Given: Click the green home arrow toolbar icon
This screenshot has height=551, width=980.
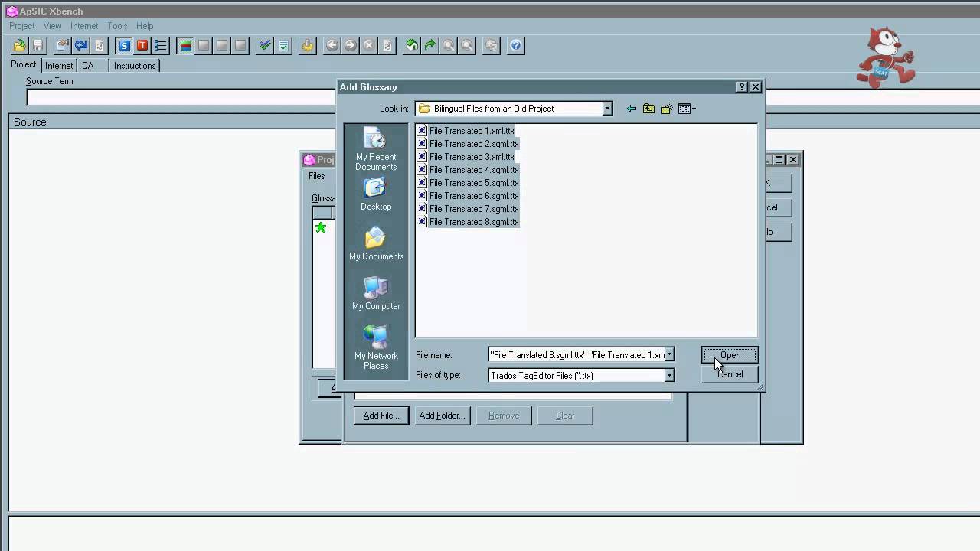Looking at the screenshot, I should 412,46.
